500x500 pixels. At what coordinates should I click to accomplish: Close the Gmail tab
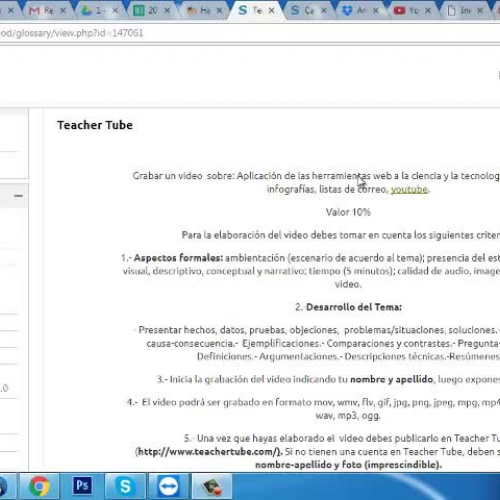click(63, 11)
